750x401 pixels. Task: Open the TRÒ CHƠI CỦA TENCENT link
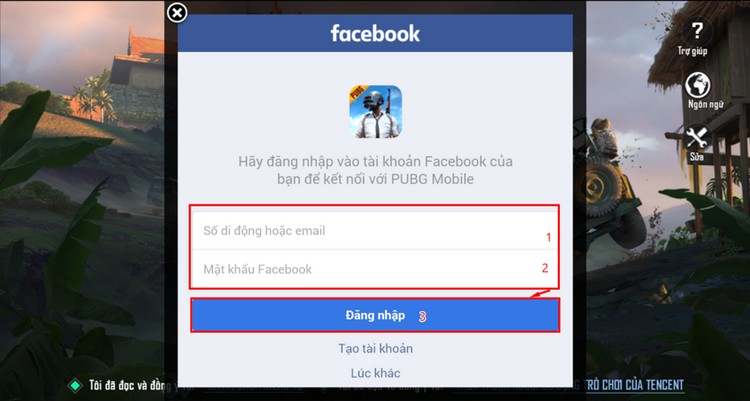[634, 384]
